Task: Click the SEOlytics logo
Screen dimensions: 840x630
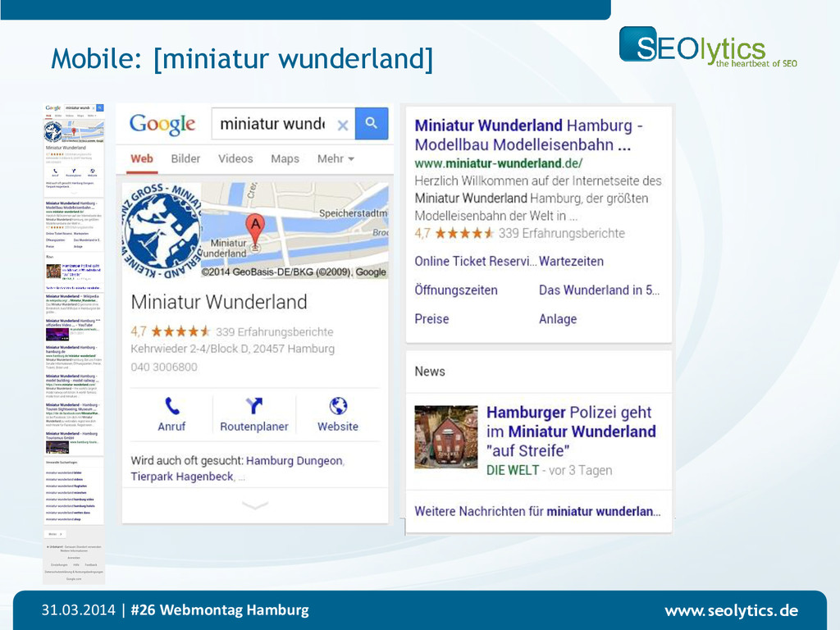Action: pos(707,47)
